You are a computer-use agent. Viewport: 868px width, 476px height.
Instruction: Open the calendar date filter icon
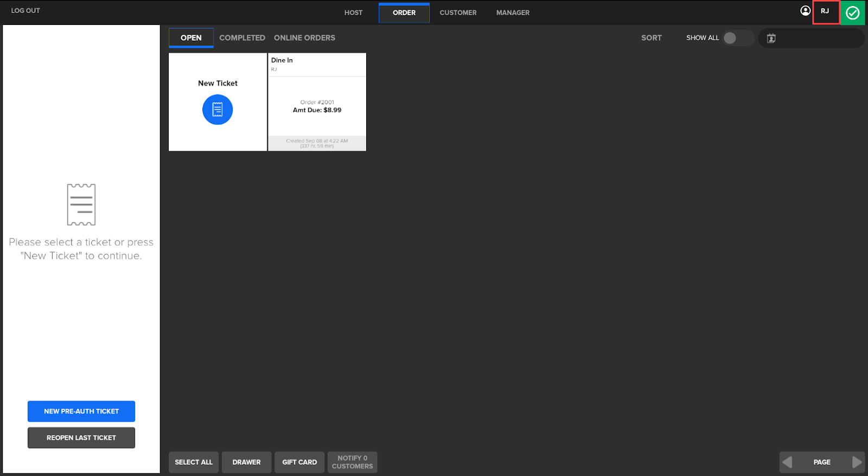point(771,38)
